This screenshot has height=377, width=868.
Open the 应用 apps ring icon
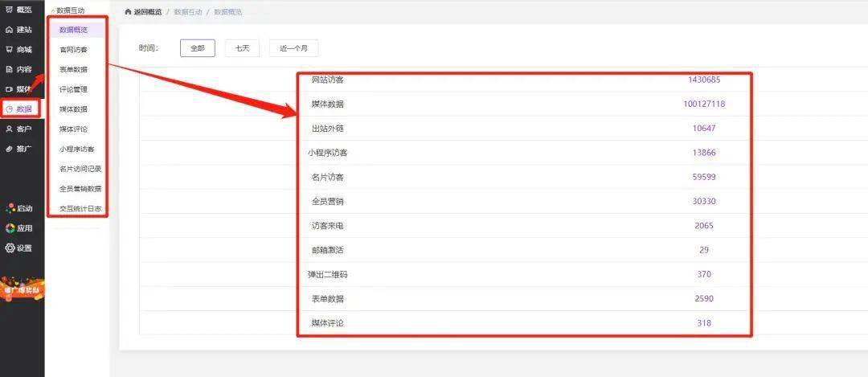(10, 228)
